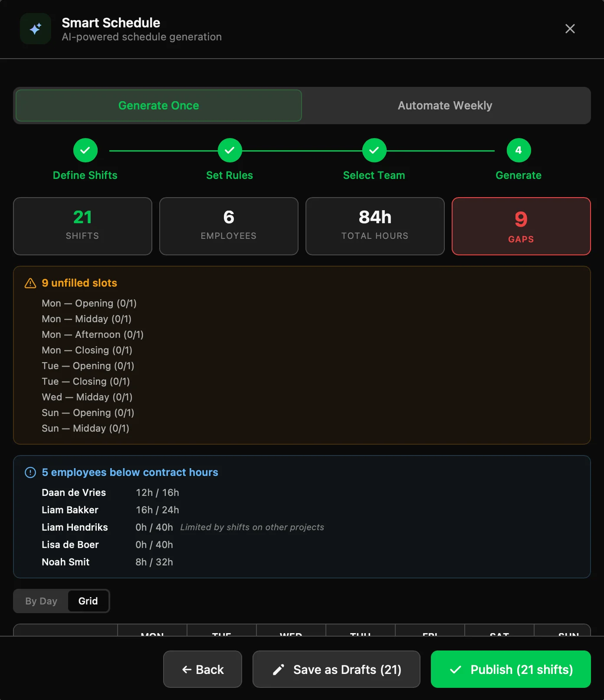The height and width of the screenshot is (700, 604).
Task: Select 'Mon — Opening (0/1)' slot
Action: 89,303
